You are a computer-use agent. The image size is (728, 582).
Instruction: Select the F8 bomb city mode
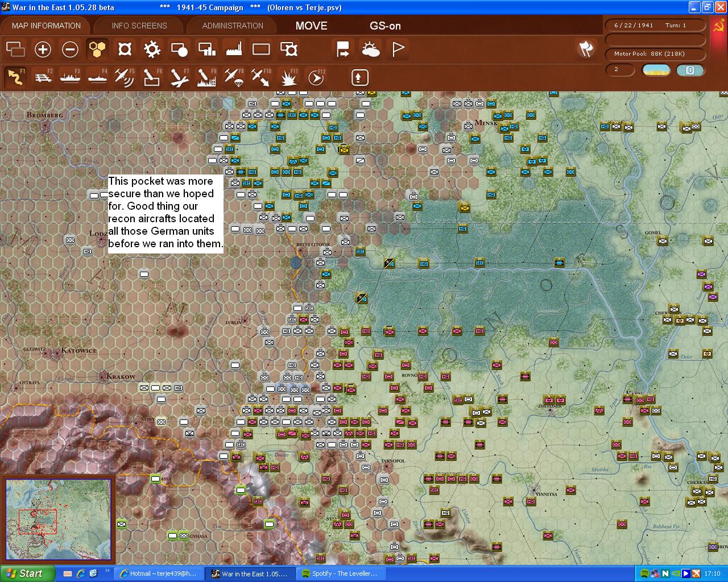206,77
